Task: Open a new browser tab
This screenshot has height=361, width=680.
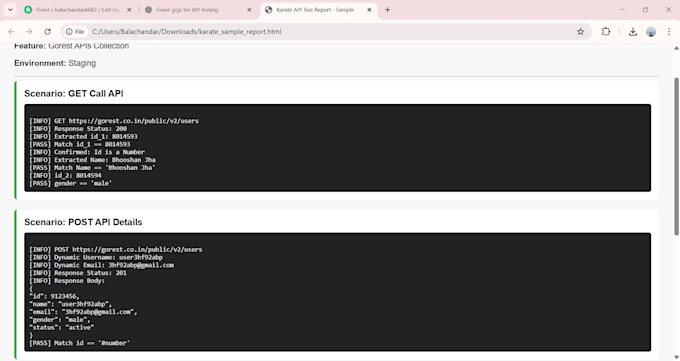Action: coord(387,10)
